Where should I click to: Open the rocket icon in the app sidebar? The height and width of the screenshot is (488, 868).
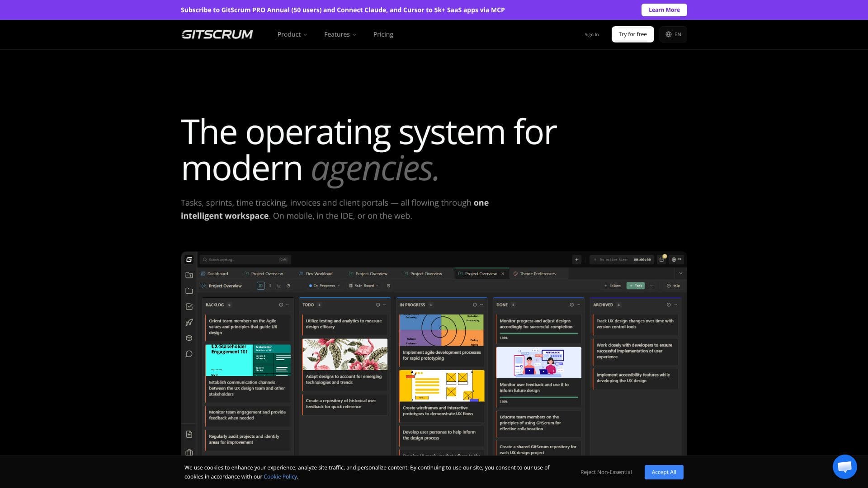tap(189, 322)
